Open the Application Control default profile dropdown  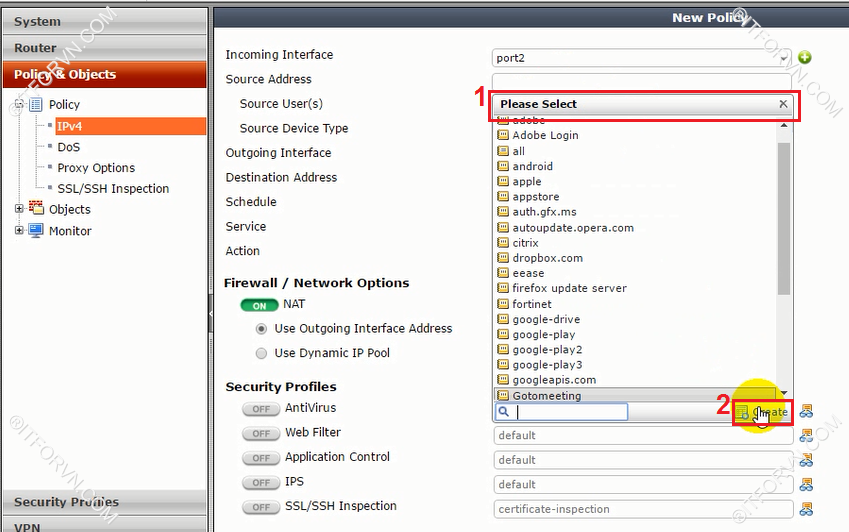pos(643,460)
